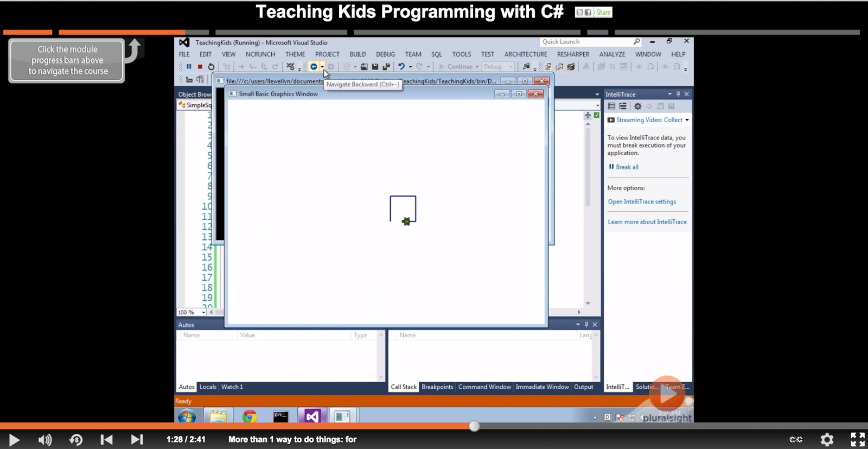The image size is (868, 449).
Task: Click the Save All toolbar icon
Action: pyautogui.click(x=386, y=67)
